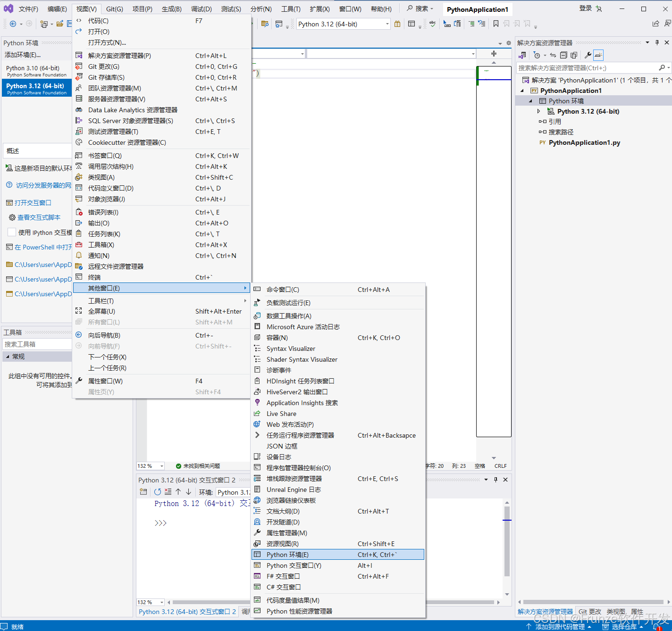This screenshot has height=631, width=672.
Task: Collapse the Python 环境 tree node
Action: coord(530,101)
